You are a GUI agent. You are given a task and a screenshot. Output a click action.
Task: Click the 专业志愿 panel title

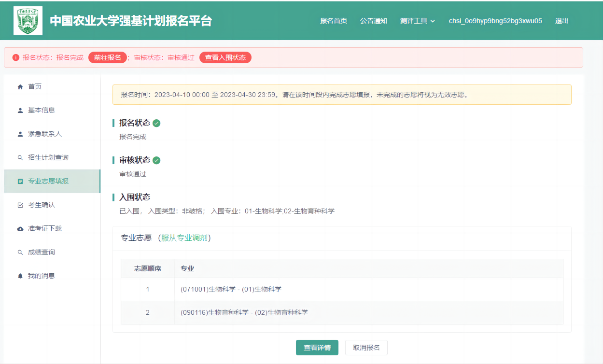click(x=136, y=238)
